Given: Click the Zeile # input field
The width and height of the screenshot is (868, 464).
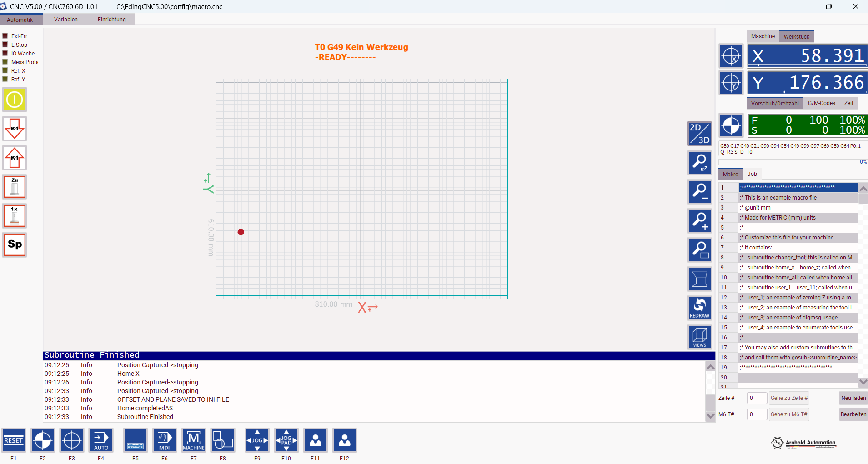Looking at the screenshot, I should point(757,398).
